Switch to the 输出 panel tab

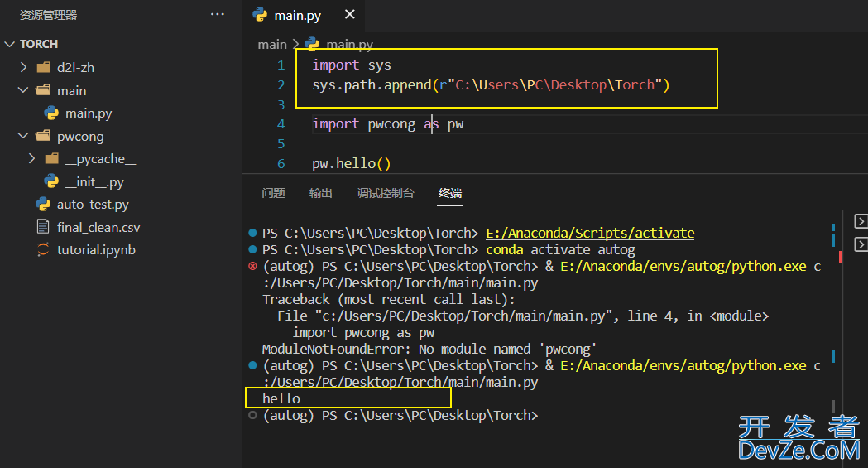[320, 193]
